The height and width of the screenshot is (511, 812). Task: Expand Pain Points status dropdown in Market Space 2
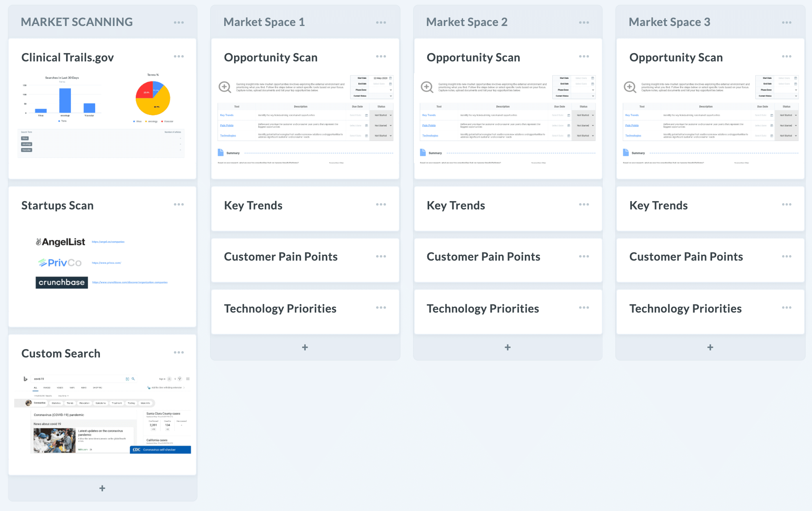(x=585, y=126)
